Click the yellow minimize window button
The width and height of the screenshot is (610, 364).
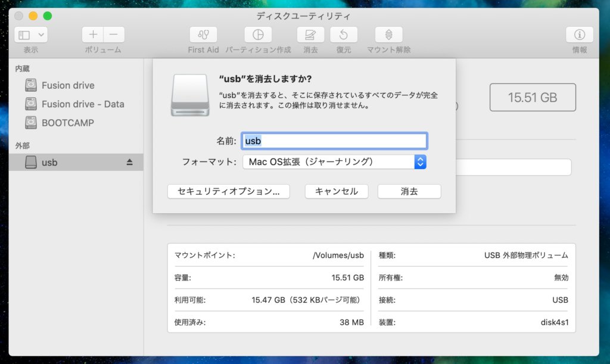point(33,16)
